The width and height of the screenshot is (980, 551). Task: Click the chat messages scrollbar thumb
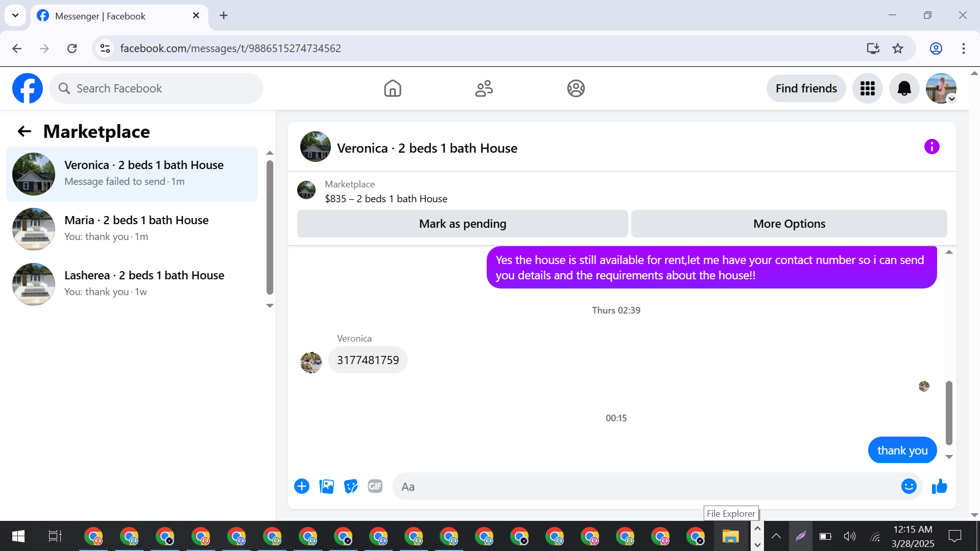(x=949, y=413)
